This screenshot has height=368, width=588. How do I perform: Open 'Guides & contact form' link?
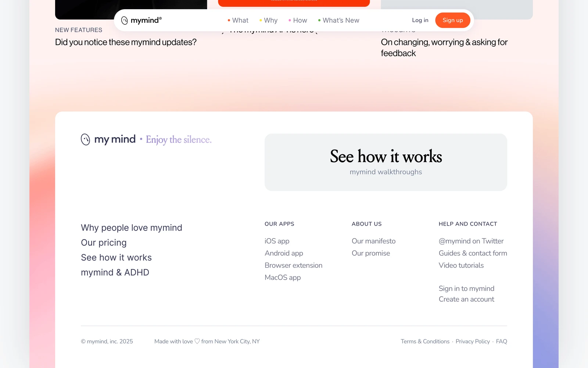point(473,253)
